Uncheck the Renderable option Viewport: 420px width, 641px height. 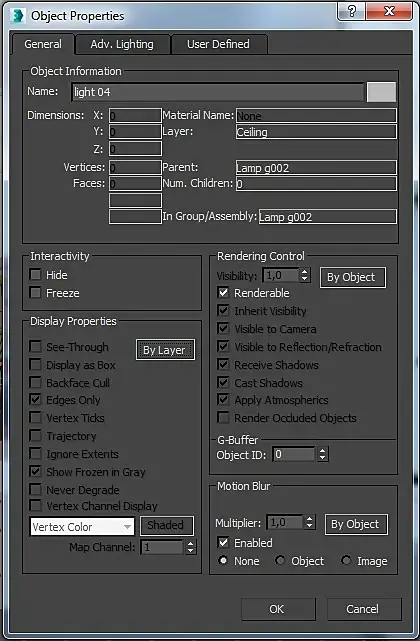223,292
